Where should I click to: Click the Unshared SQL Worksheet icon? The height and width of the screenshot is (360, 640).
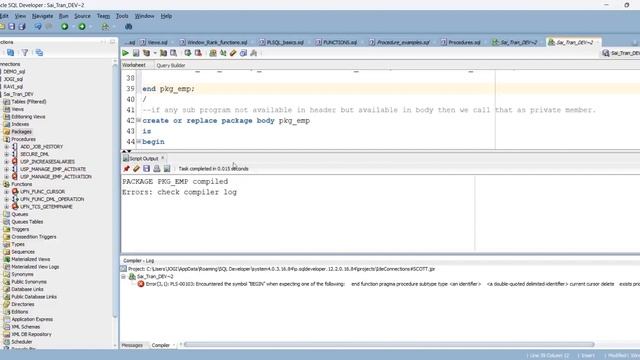pos(213,53)
